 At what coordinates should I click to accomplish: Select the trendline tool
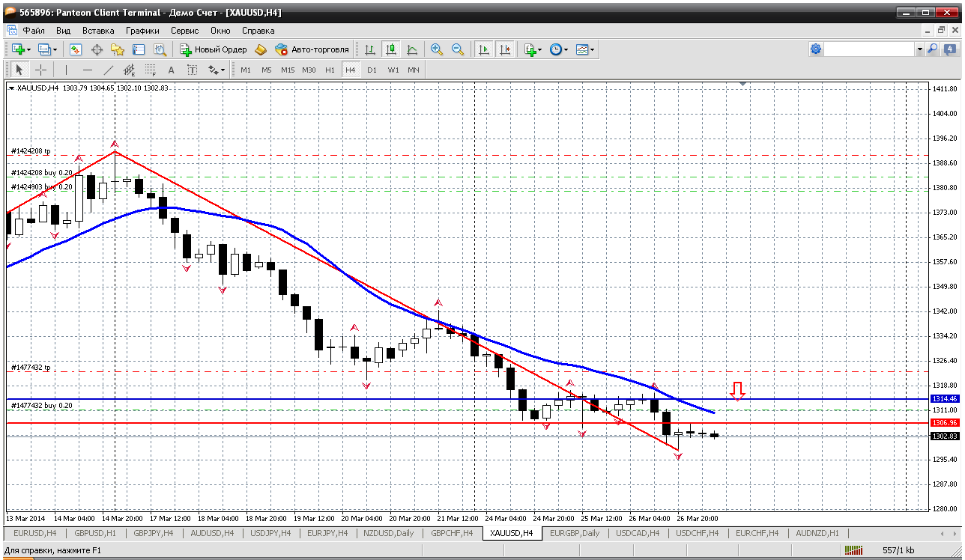[x=108, y=70]
